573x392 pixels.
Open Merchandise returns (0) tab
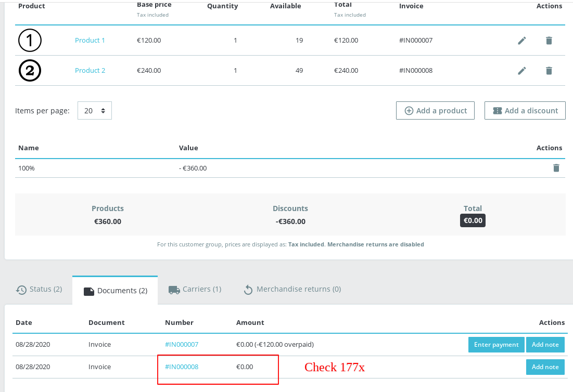point(292,290)
